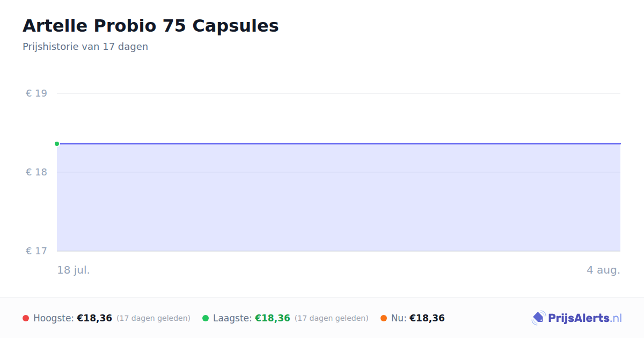Click the € 19 axis label
Viewport: 644px width, 338px height.
tap(36, 93)
